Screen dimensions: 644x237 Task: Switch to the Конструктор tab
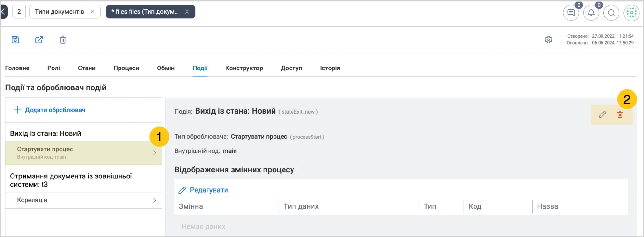point(244,68)
